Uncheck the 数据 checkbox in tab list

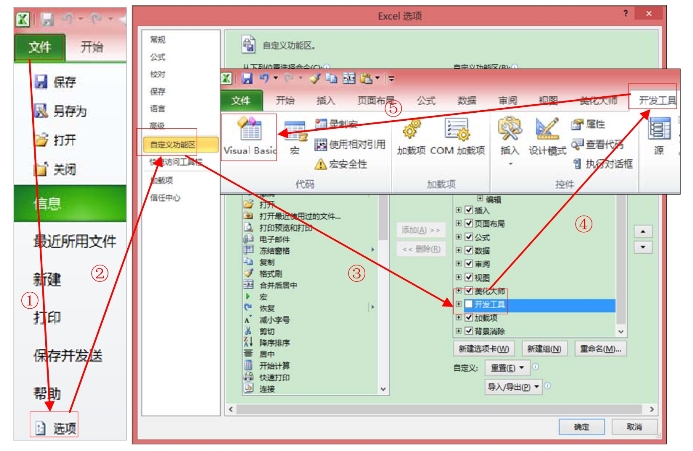coord(469,250)
